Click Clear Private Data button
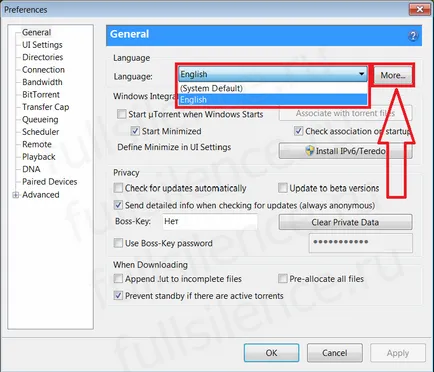434x372 pixels. 345,222
